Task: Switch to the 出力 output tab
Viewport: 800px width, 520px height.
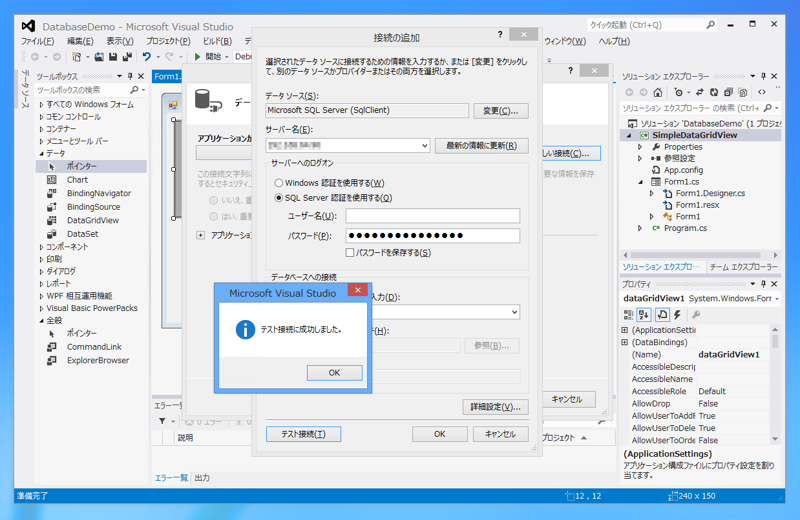Action: point(202,478)
